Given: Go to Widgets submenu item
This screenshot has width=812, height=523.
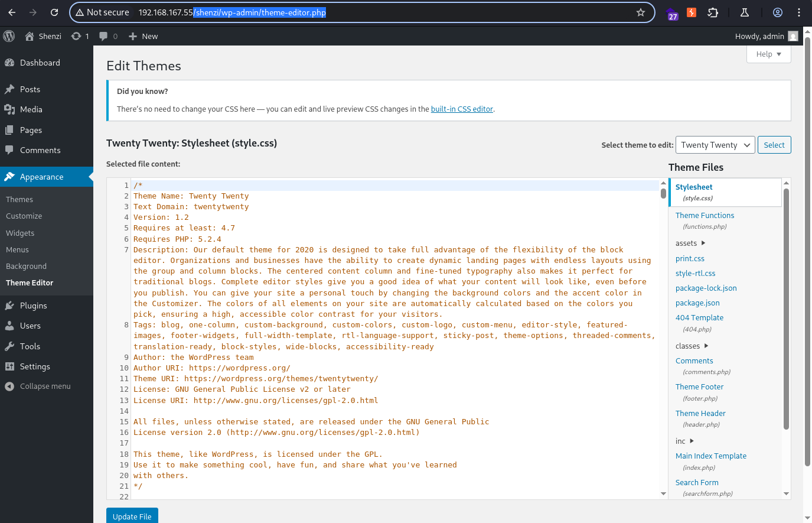Looking at the screenshot, I should 20,233.
